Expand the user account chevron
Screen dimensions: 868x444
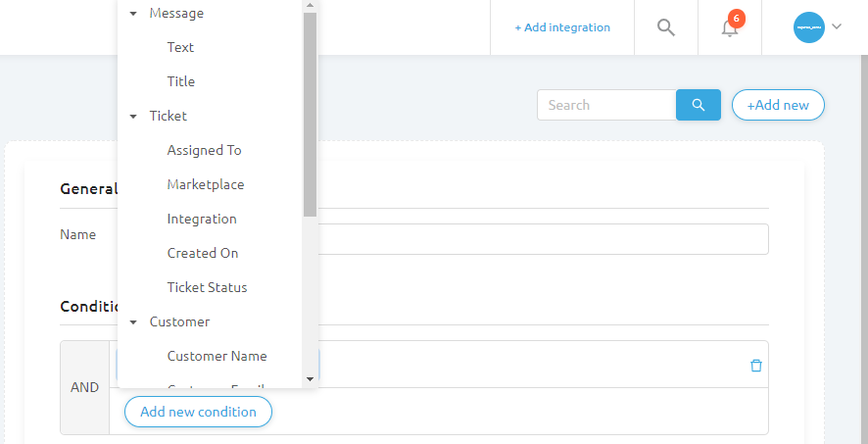tap(837, 27)
